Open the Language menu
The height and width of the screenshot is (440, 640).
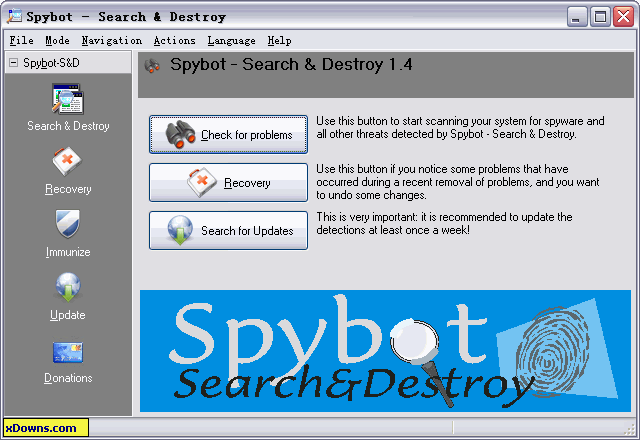click(231, 40)
